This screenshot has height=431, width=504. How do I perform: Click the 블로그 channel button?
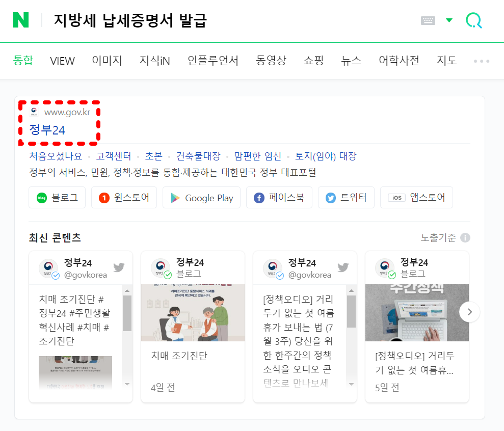57,197
